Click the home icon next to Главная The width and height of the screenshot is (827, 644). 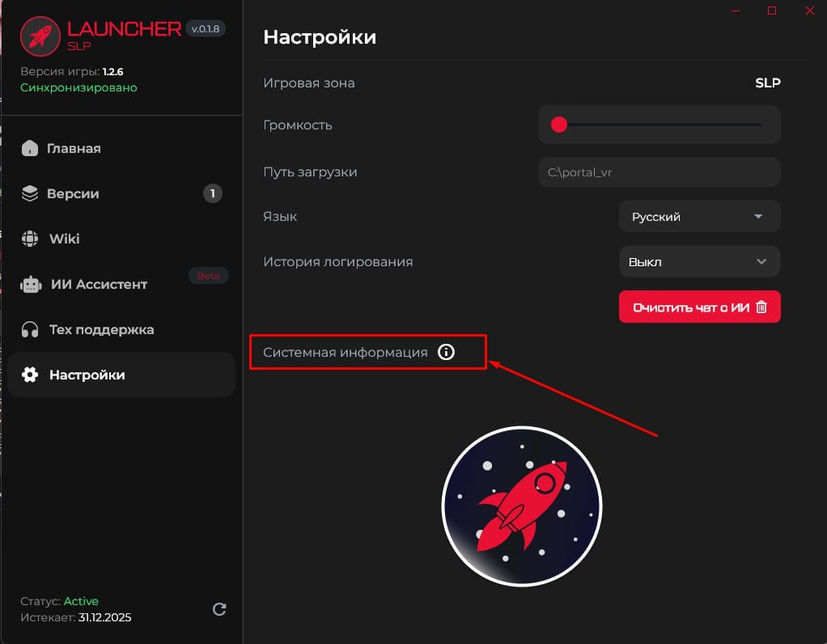pos(29,148)
